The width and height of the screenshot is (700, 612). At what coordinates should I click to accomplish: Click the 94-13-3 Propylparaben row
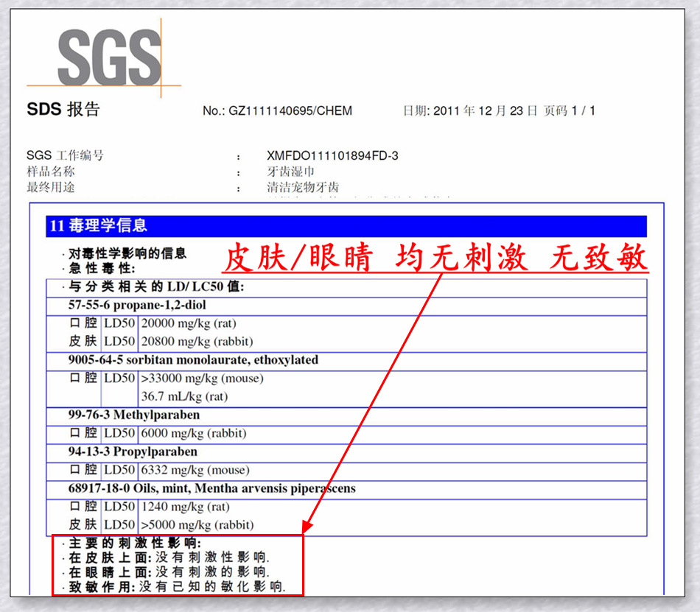point(346,451)
